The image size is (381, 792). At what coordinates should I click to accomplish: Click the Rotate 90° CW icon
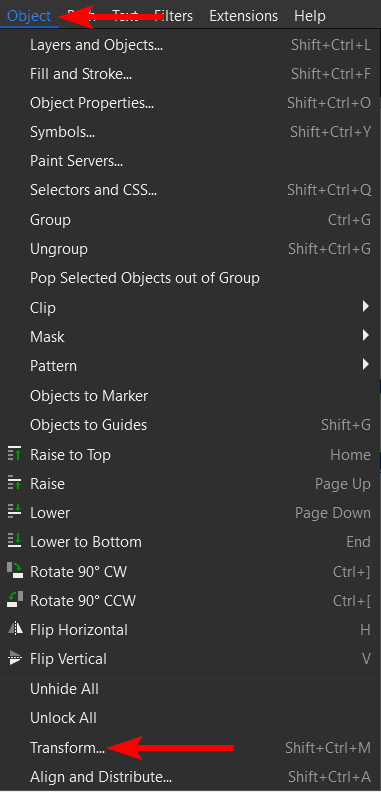tap(14, 571)
